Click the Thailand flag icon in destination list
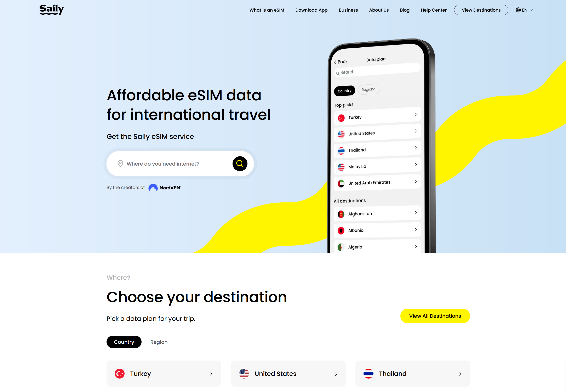Screen dimensions: 566x392 [368, 374]
